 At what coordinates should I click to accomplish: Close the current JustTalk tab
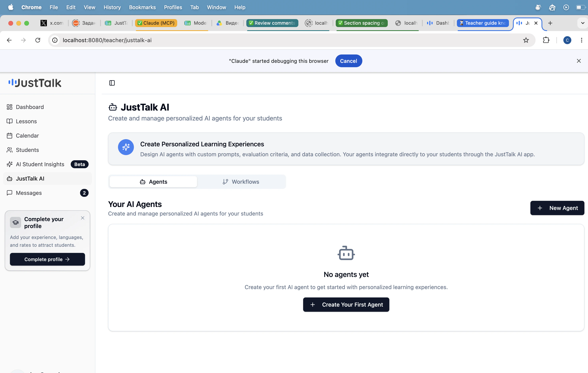pos(536,23)
